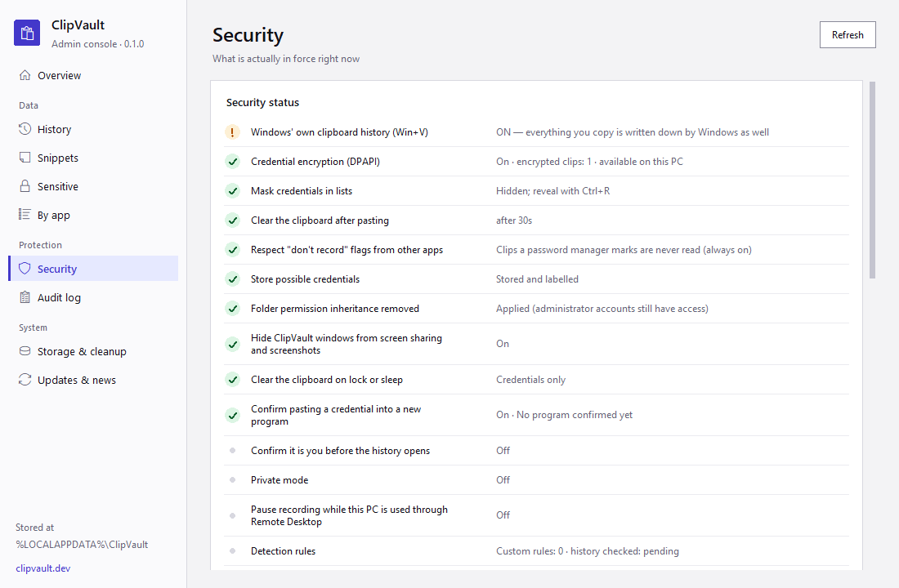Open the Snippets section
The width and height of the screenshot is (899, 588).
(93, 158)
